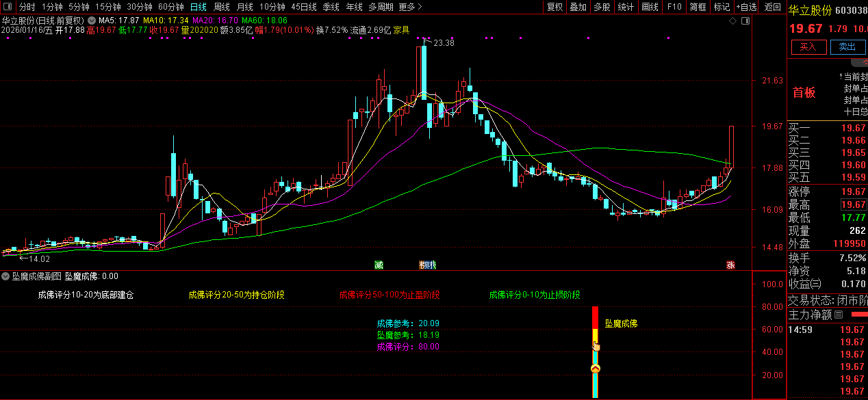Click the 23.38 high price label
868x400 pixels.
click(444, 42)
